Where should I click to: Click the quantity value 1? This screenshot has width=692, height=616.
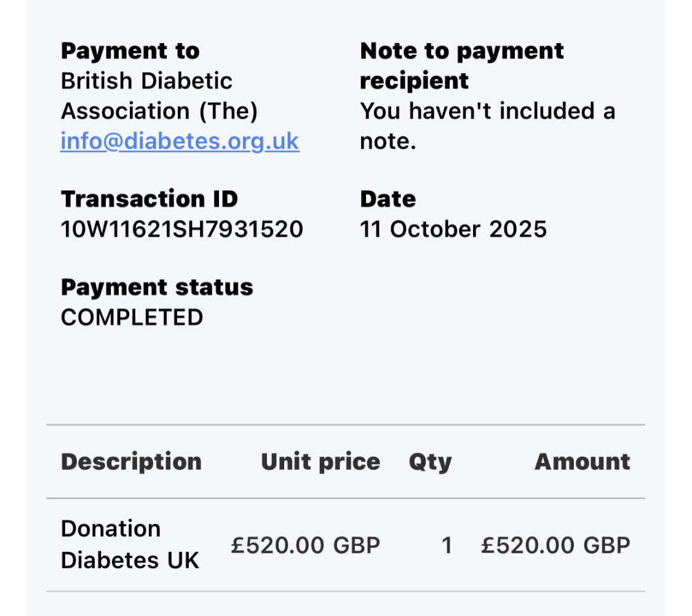click(447, 545)
